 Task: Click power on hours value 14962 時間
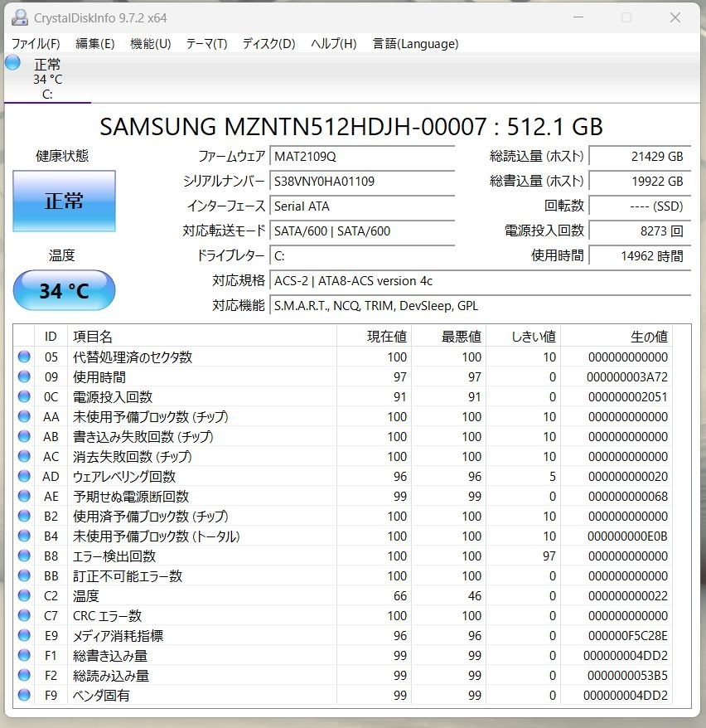640,256
